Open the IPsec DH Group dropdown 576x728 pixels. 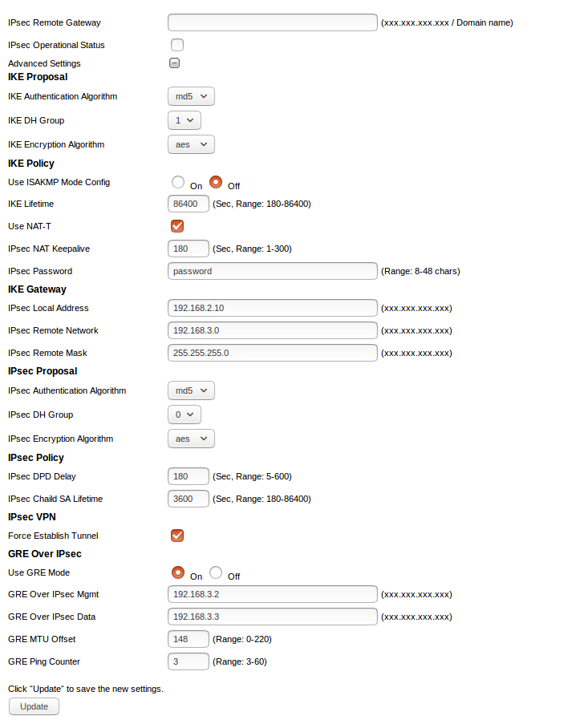pos(184,415)
